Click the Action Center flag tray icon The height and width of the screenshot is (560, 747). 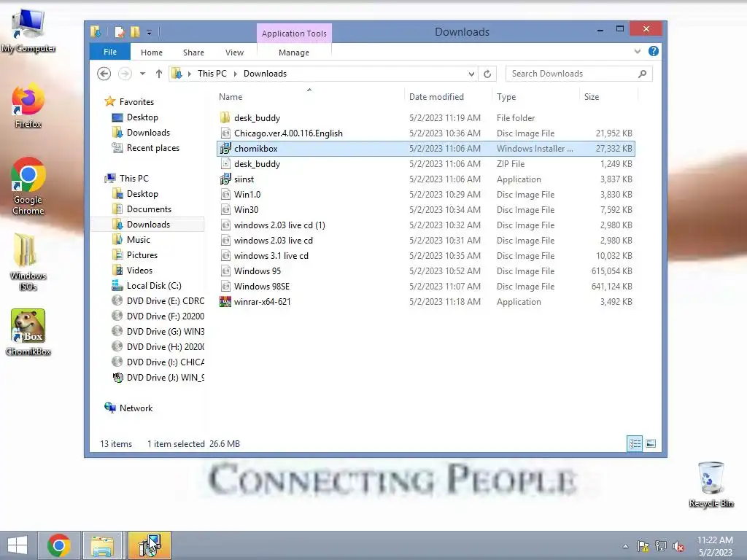pos(643,546)
